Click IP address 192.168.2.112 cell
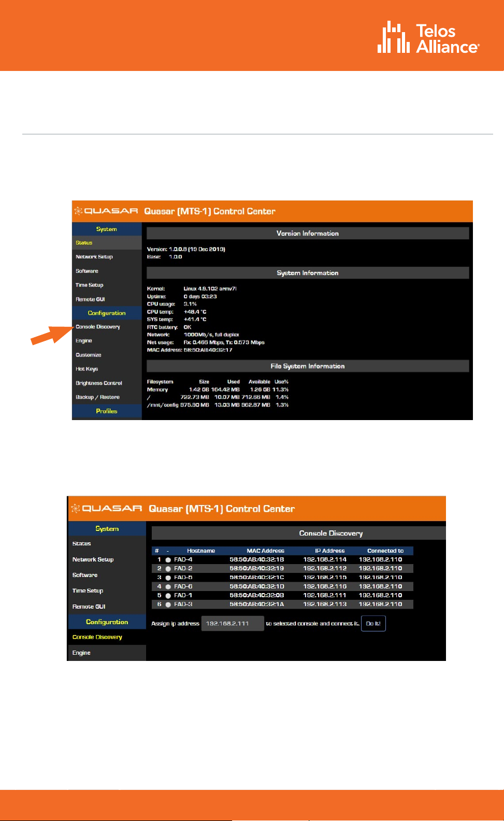Screen dimensions: 504x821 325,569
